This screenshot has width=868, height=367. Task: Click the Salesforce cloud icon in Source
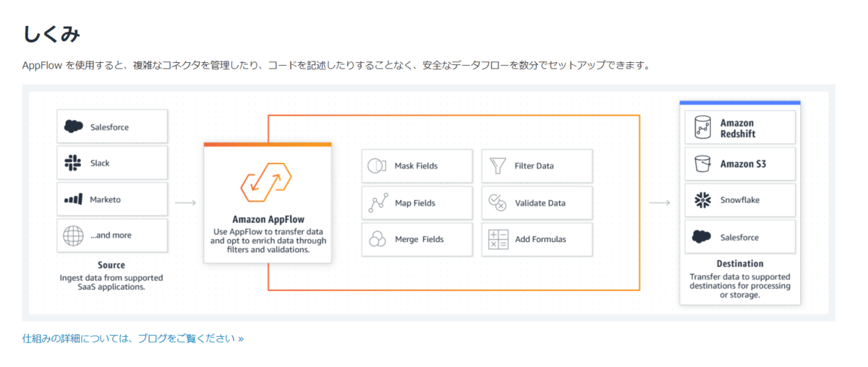point(74,127)
